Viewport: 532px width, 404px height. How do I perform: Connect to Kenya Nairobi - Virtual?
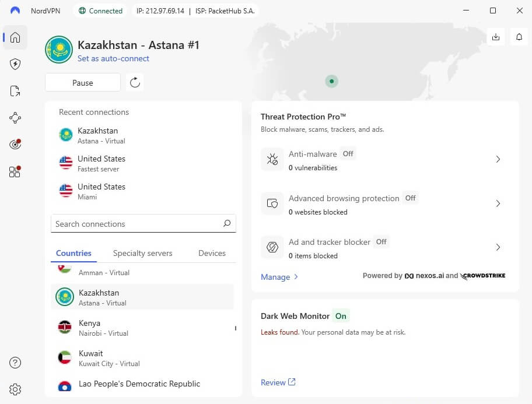(x=142, y=327)
